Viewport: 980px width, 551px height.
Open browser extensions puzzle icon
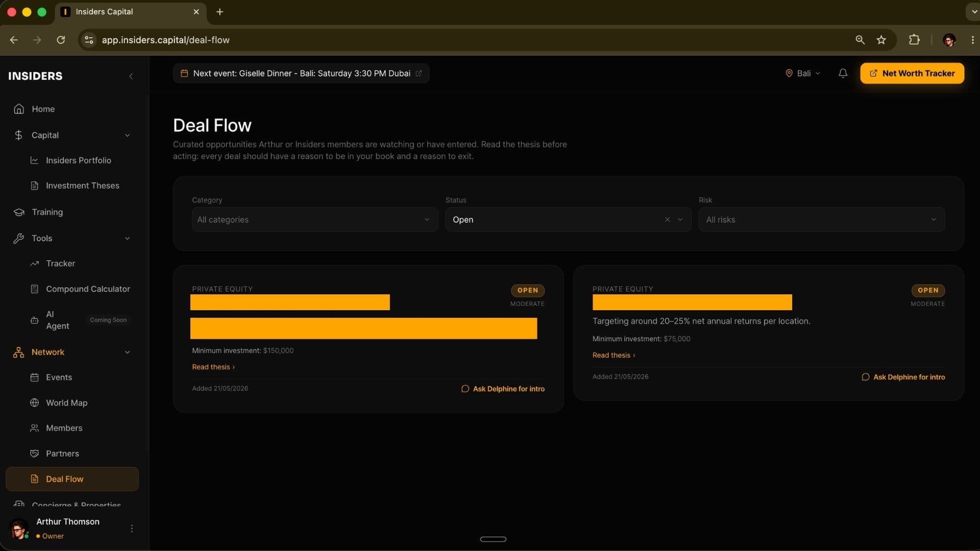(914, 40)
